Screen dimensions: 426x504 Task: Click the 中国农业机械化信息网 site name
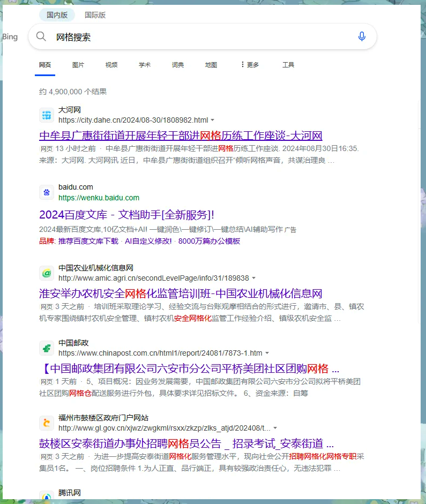(x=96, y=268)
